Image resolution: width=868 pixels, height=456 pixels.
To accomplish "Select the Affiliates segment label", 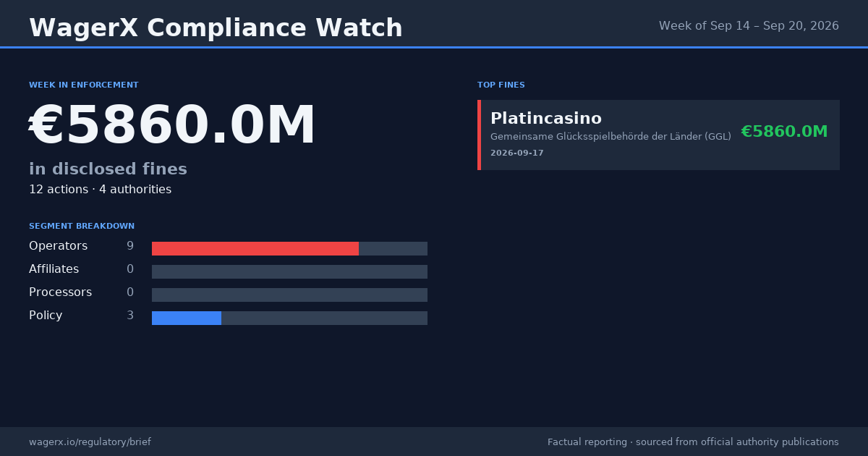I will pyautogui.click(x=54, y=269).
